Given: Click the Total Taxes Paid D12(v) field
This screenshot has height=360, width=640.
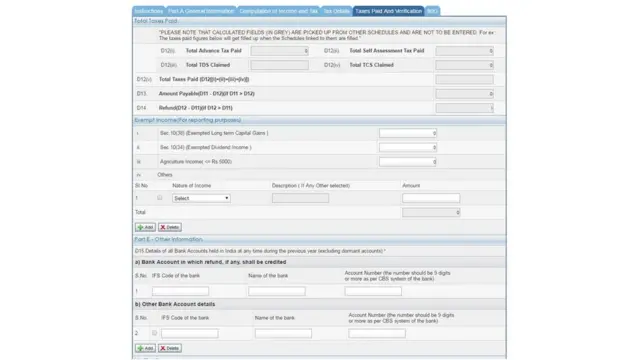Looking at the screenshot, I should tap(464, 79).
